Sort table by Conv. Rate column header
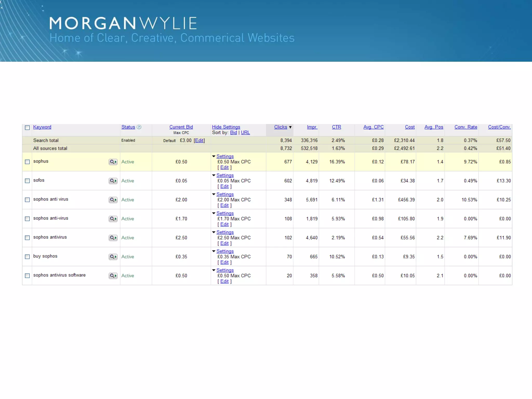 (465, 127)
